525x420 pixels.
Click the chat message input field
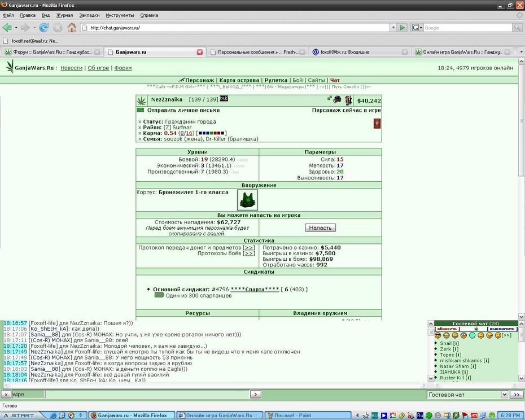147,395
